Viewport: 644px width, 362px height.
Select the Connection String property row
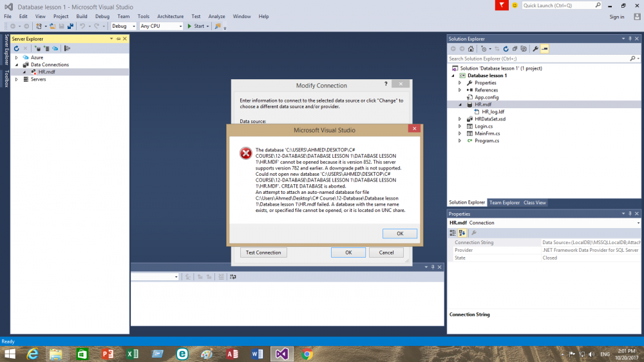tap(544, 242)
